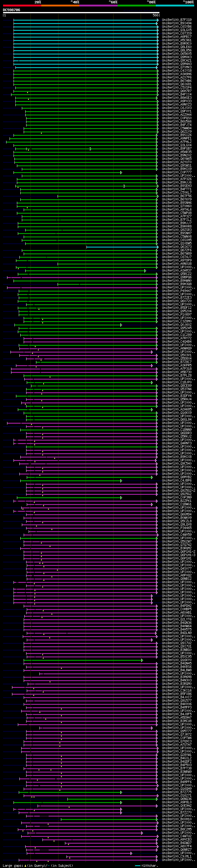Click the green ~80% identity legend bar

[x=137, y=6]
